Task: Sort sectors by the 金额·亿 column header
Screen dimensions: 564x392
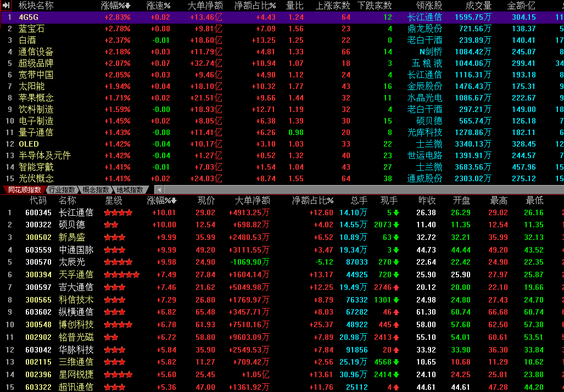Action: click(521, 5)
